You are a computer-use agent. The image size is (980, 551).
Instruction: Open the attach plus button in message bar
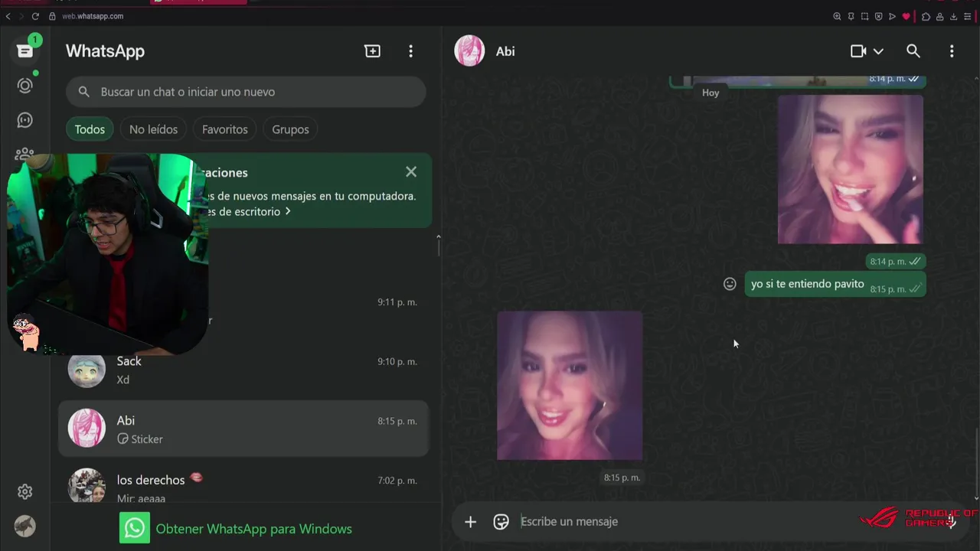pyautogui.click(x=470, y=522)
